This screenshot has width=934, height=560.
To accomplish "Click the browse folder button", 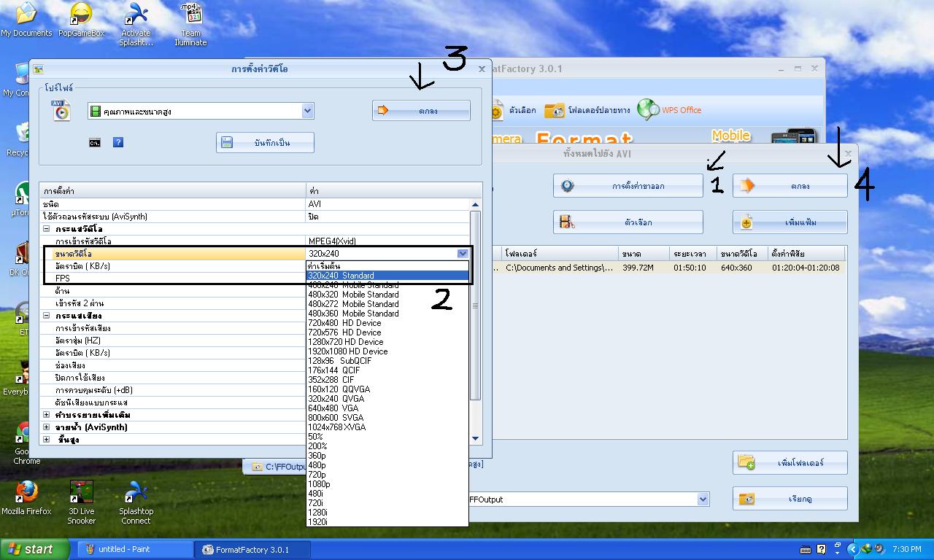I will pos(790,499).
